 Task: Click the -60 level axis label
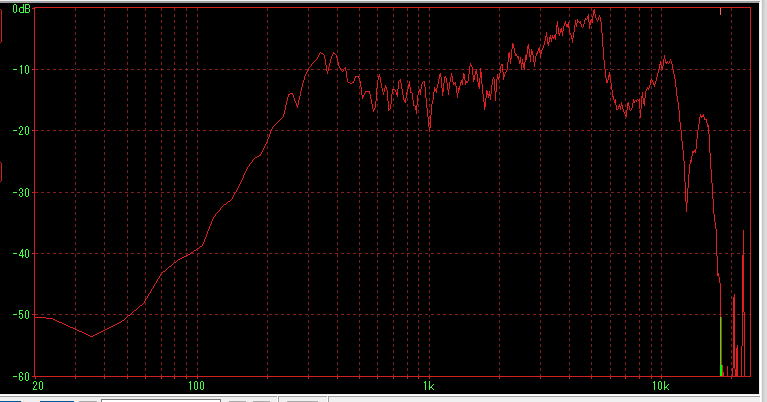click(x=21, y=377)
